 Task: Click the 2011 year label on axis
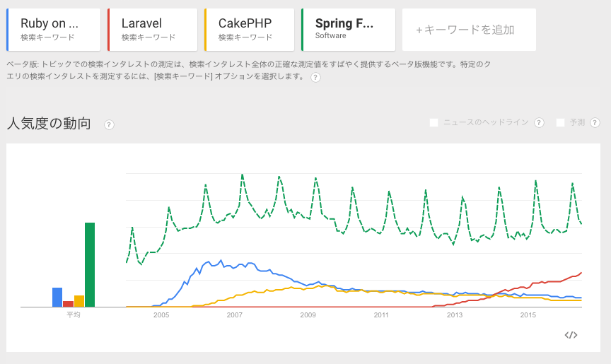click(381, 315)
